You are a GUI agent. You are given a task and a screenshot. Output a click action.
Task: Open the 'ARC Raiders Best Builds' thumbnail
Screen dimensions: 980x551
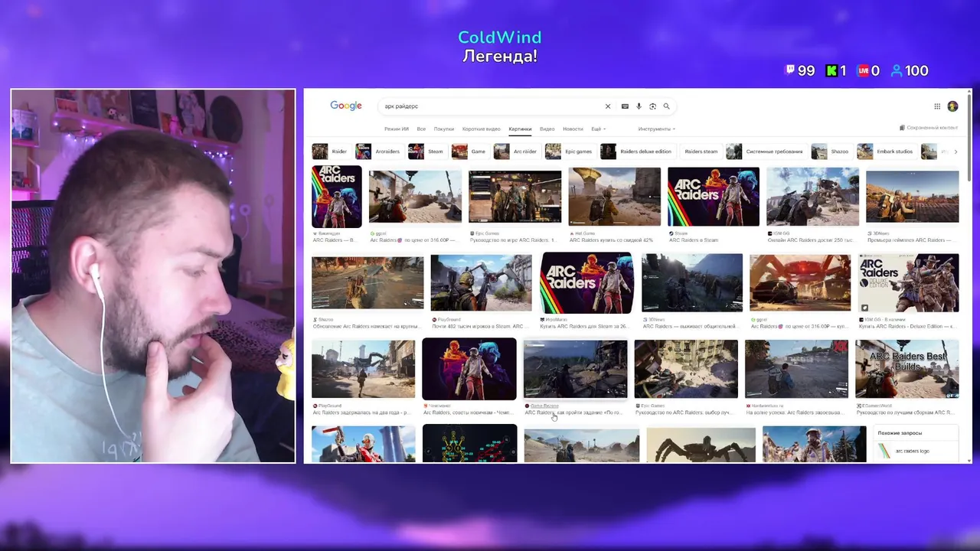(906, 370)
